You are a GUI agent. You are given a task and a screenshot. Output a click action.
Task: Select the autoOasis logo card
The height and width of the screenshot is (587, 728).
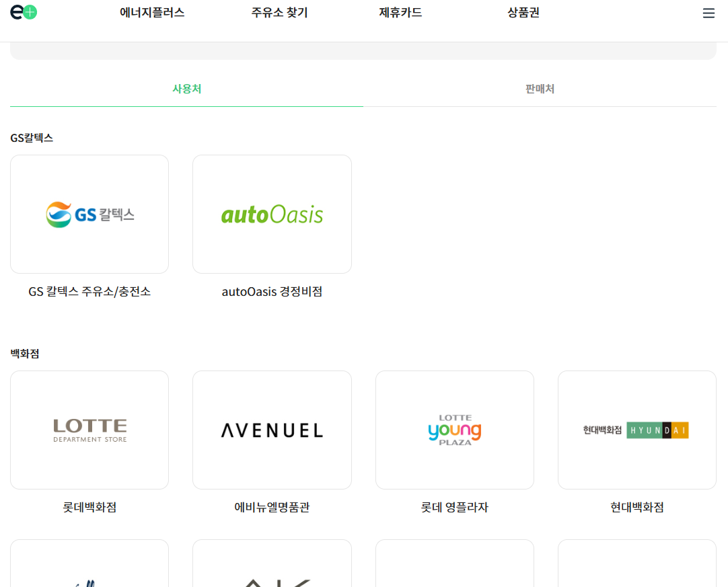(272, 214)
